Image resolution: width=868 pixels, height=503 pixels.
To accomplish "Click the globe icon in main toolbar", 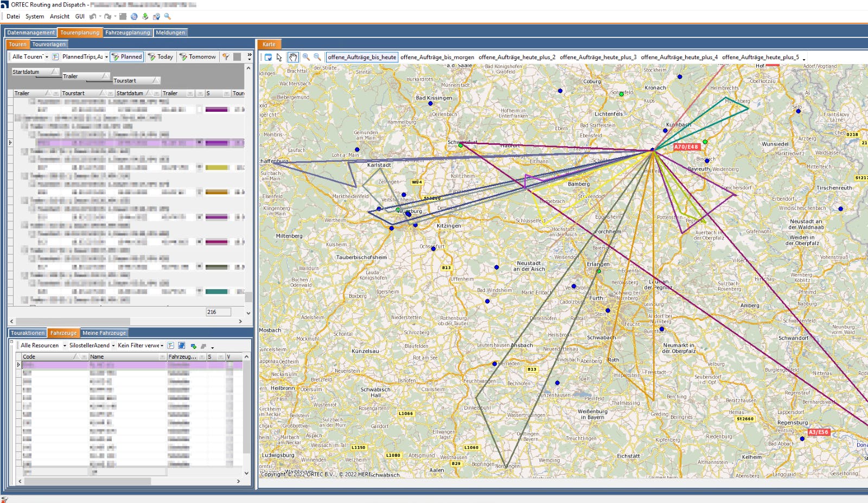I will click(x=134, y=16).
